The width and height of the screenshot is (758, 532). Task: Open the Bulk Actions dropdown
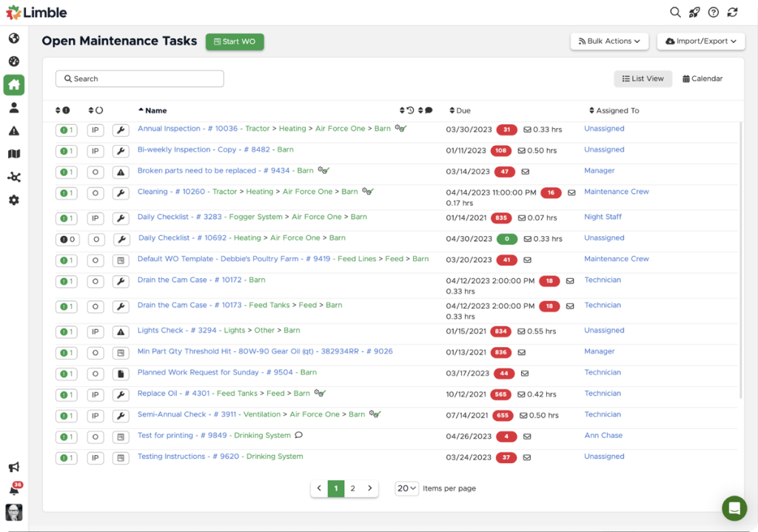609,41
